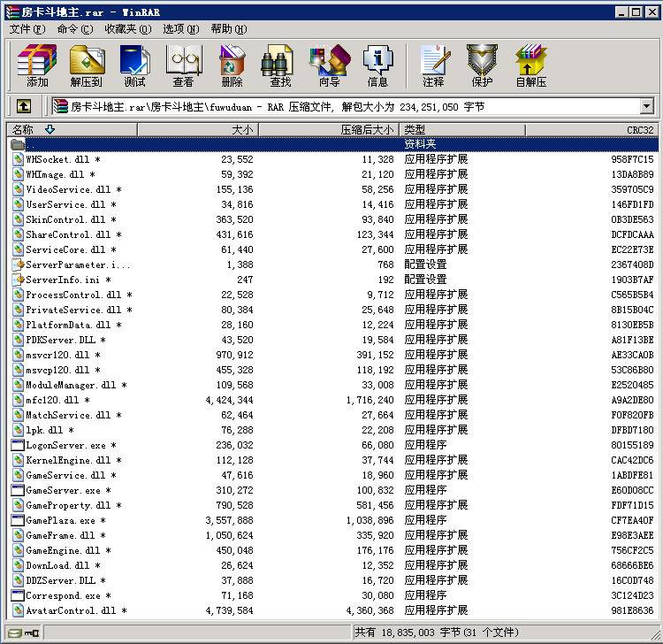Viewport: 663px width, 644px height.
Task: Open the 查找 (Find) binoculars tool
Action: click(x=280, y=65)
